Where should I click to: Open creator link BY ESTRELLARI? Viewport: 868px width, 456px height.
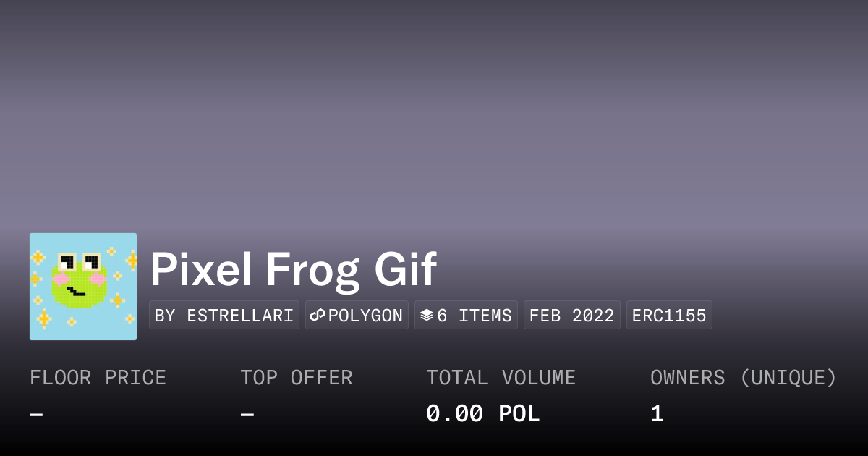[x=224, y=316]
